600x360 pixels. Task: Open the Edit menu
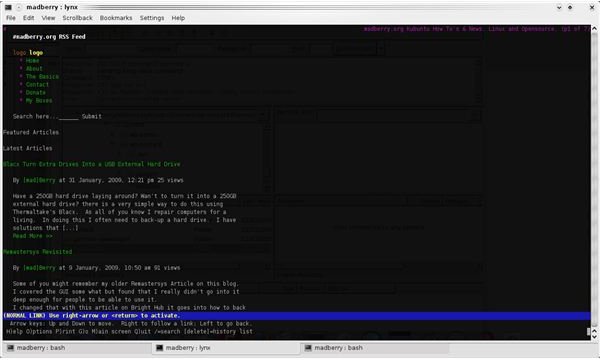tap(28, 18)
